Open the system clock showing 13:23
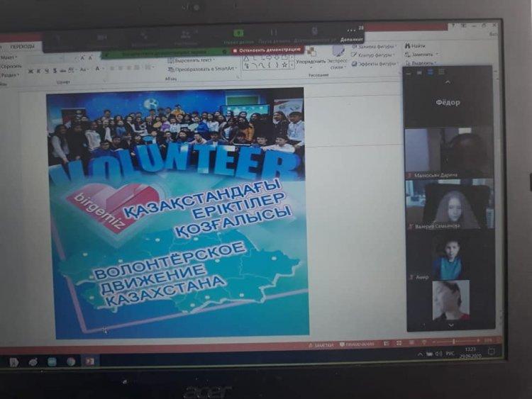This screenshot has width=532, height=399. point(470,352)
